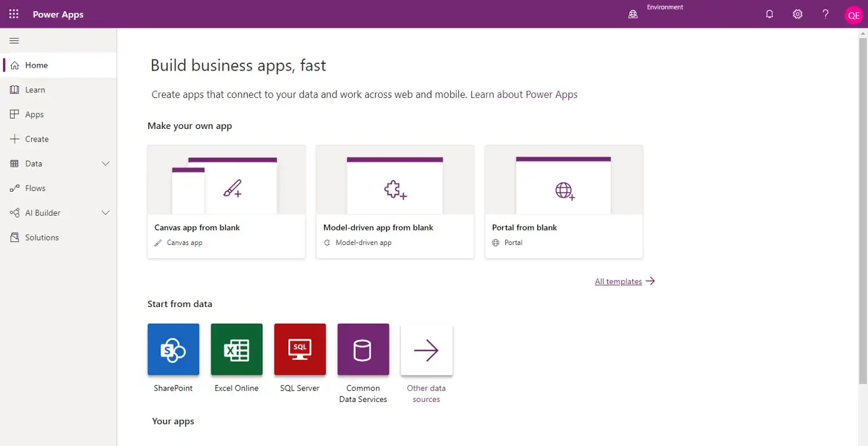Screen dimensions: 868x446
Task: Click the Your apps heading
Action: [173, 421]
